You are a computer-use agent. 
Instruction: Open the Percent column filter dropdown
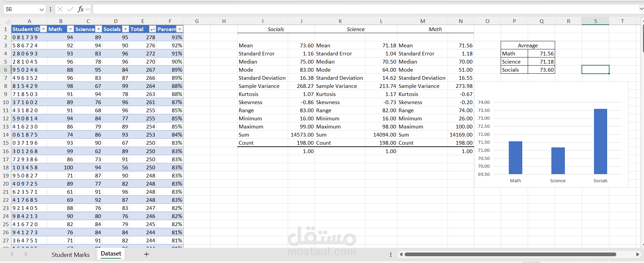click(x=180, y=29)
